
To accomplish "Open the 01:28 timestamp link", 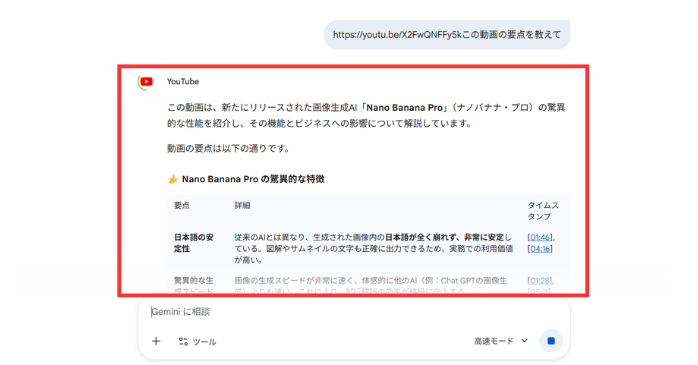I will [540, 280].
